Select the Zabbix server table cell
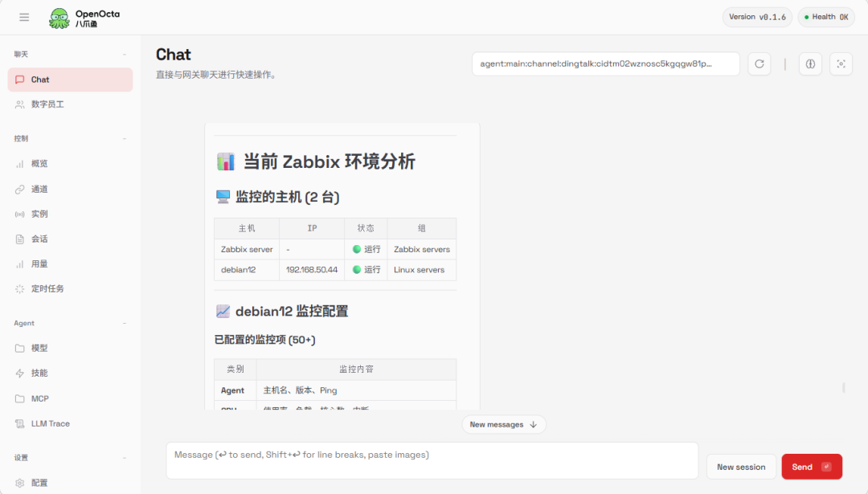 [x=247, y=250]
